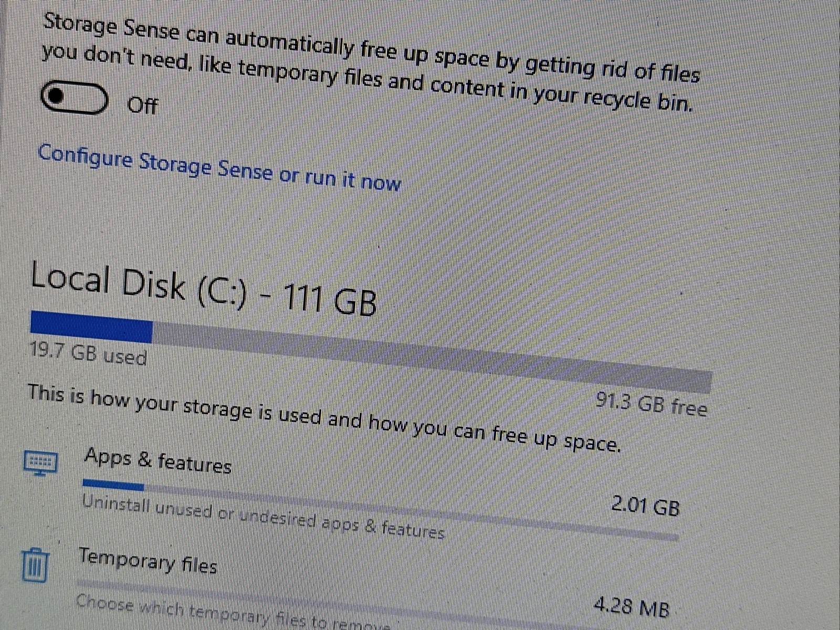Click the 2.01 GB size value
This screenshot has height=630, width=840.
tap(645, 506)
